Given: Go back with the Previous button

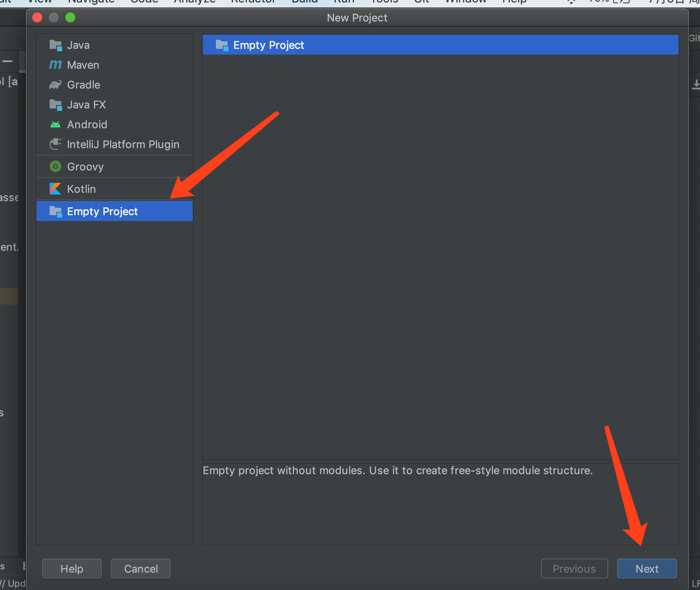Looking at the screenshot, I should [x=574, y=568].
